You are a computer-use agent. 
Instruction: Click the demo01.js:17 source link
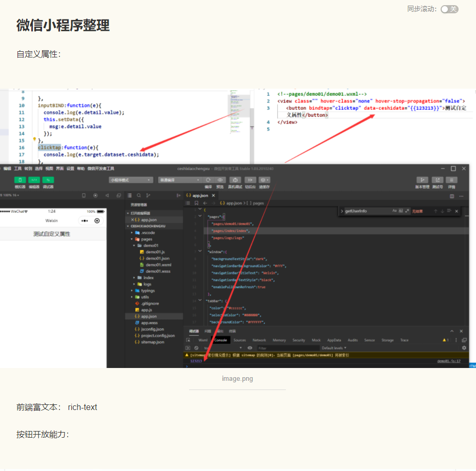pyautogui.click(x=449, y=361)
